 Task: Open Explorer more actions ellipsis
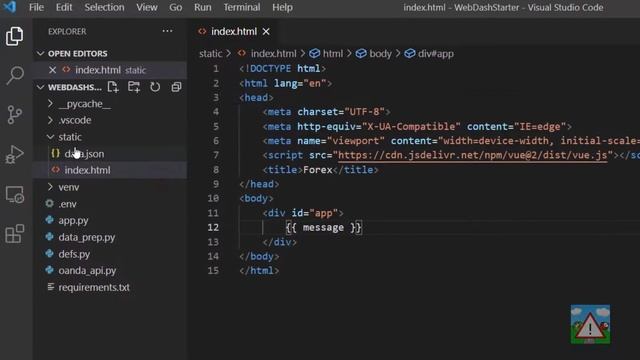(x=167, y=31)
